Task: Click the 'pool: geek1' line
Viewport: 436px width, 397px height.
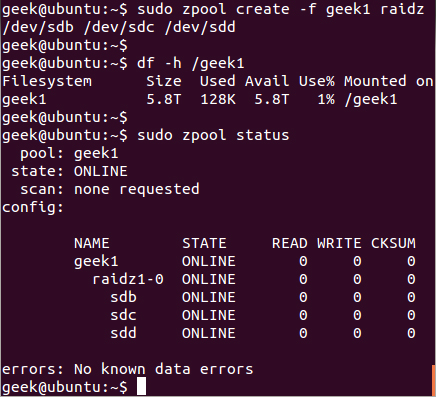Action: [69, 153]
